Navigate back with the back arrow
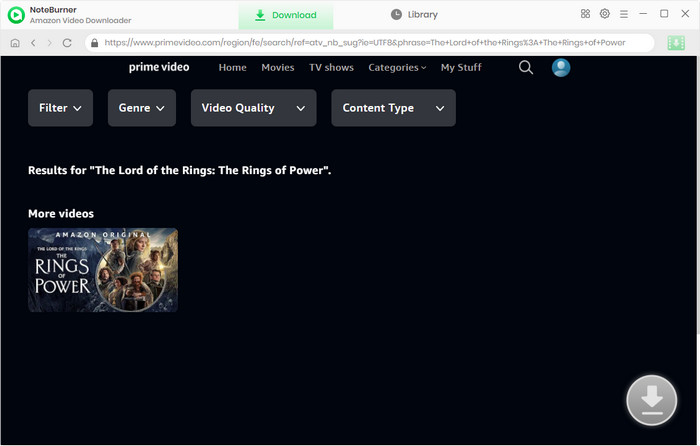 click(33, 43)
